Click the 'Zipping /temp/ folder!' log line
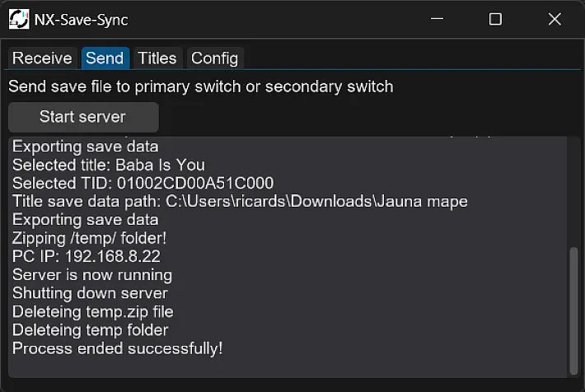Viewport: 585px width, 392px height. 90,238
